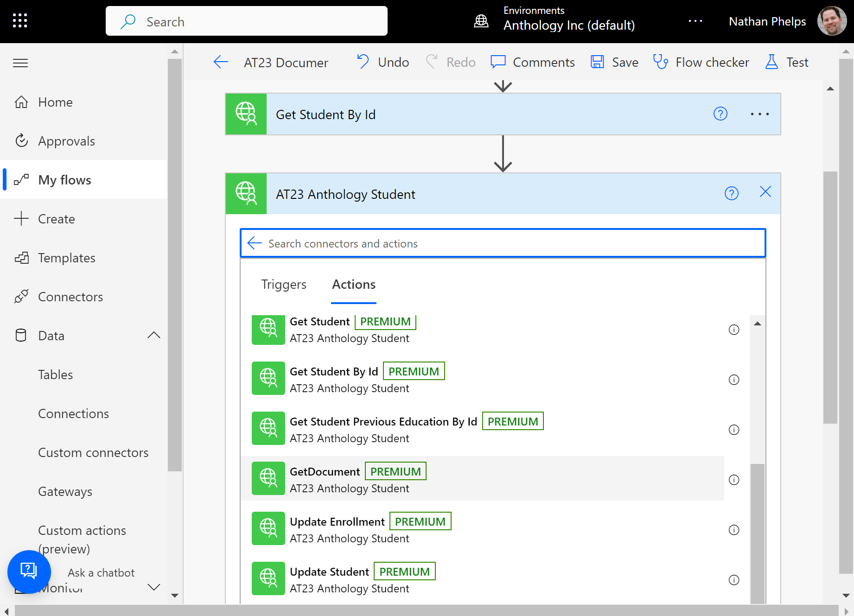Show info for Get Student action
Viewport: 854px width, 616px height.
click(734, 330)
